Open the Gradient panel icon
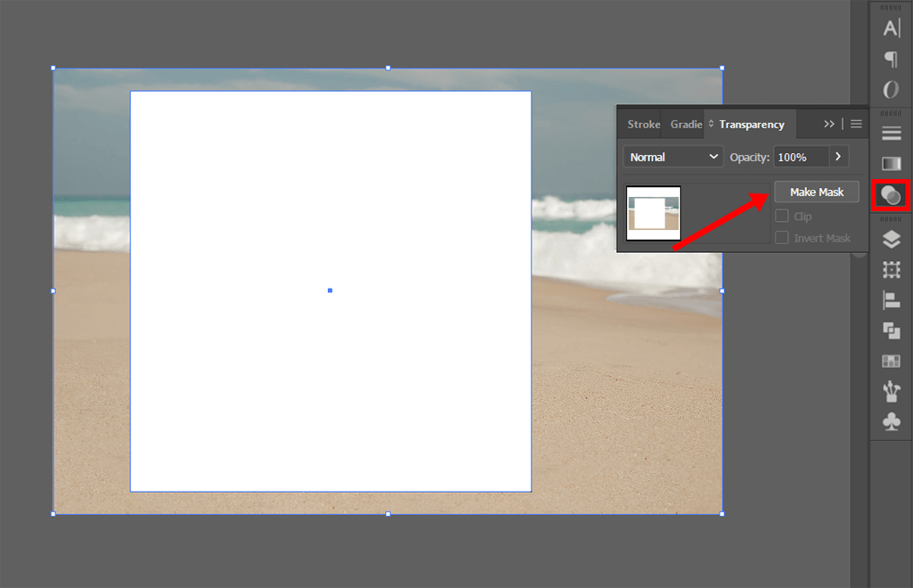This screenshot has height=588, width=913. (891, 163)
